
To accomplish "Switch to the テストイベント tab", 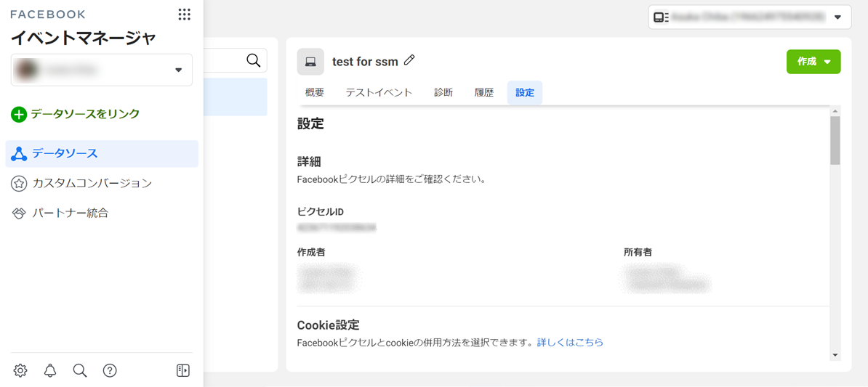I will pyautogui.click(x=379, y=92).
